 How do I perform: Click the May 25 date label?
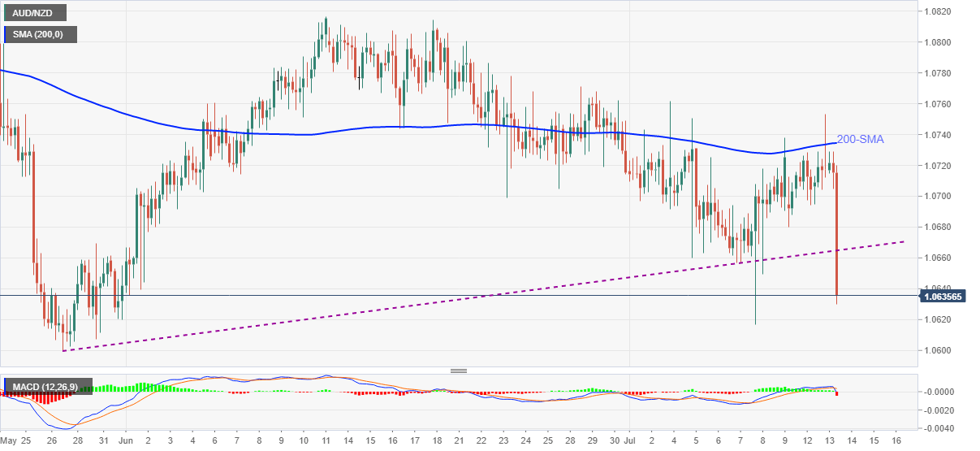click(x=15, y=442)
